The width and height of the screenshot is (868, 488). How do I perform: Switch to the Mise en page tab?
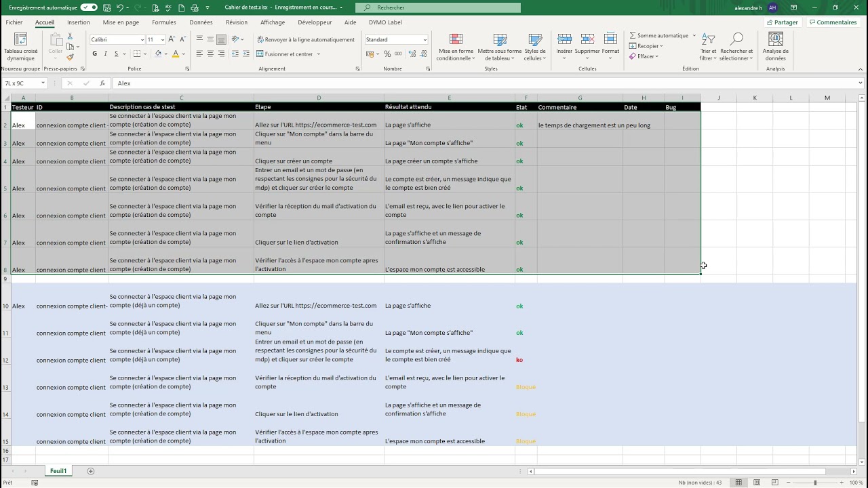pyautogui.click(x=121, y=22)
